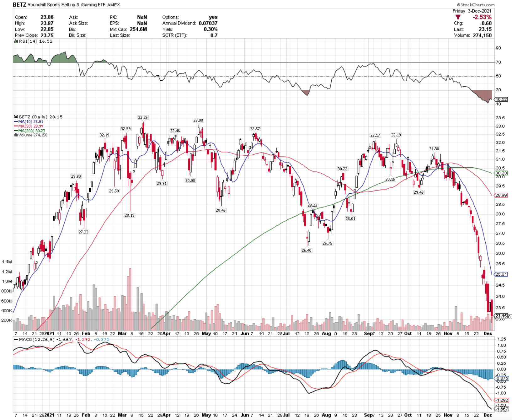Viewport: 512px width, 420px height.
Task: Click the blue 25.01 price tag on right axis
Action: 501,274
